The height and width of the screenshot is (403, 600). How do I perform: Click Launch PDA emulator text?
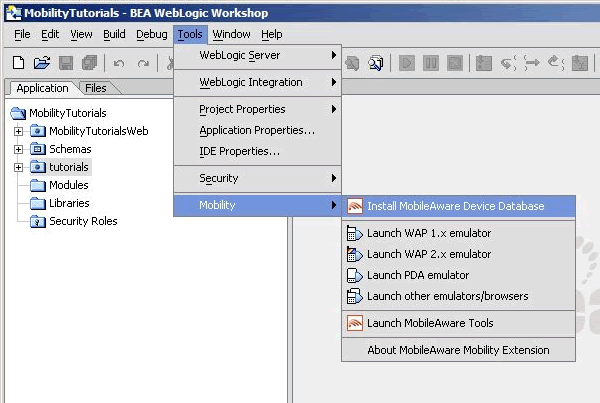coord(418,275)
